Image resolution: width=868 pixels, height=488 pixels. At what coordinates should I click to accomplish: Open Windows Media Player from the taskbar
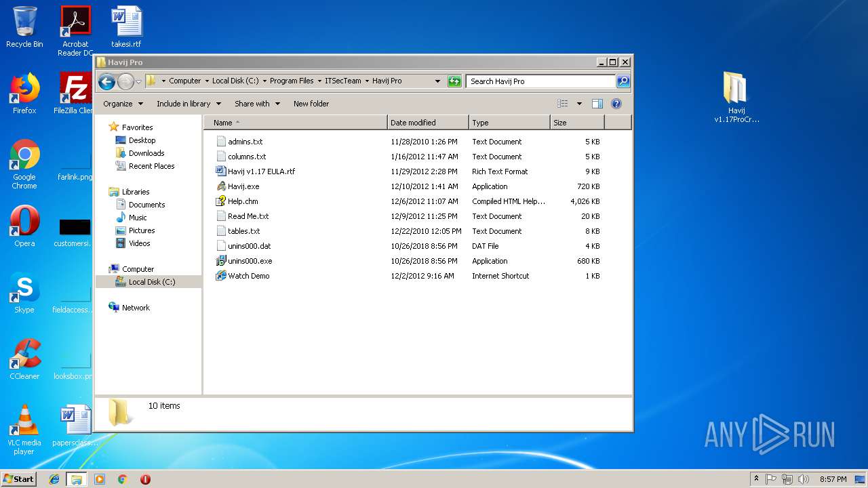(100, 479)
